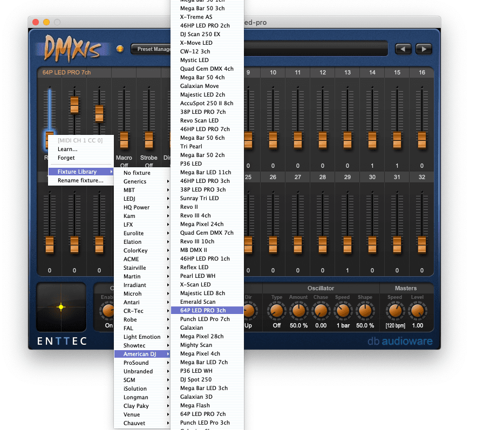This screenshot has height=430, width=504.
Task: Open the Preset Manager
Action: 152,49
